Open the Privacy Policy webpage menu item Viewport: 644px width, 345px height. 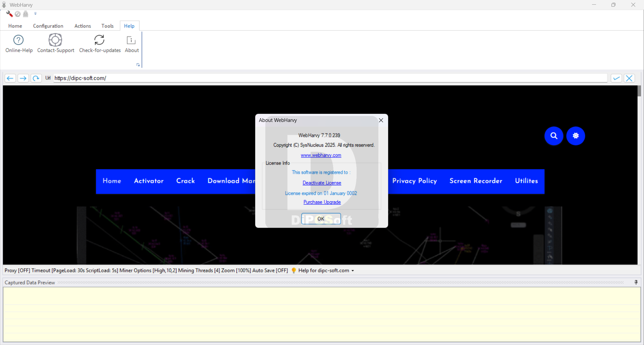[x=415, y=181]
